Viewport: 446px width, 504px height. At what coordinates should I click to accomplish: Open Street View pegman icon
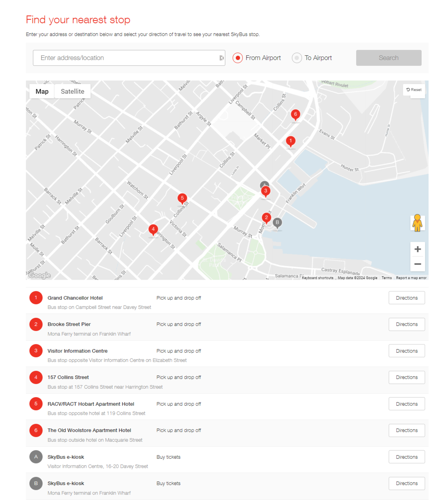(x=417, y=223)
